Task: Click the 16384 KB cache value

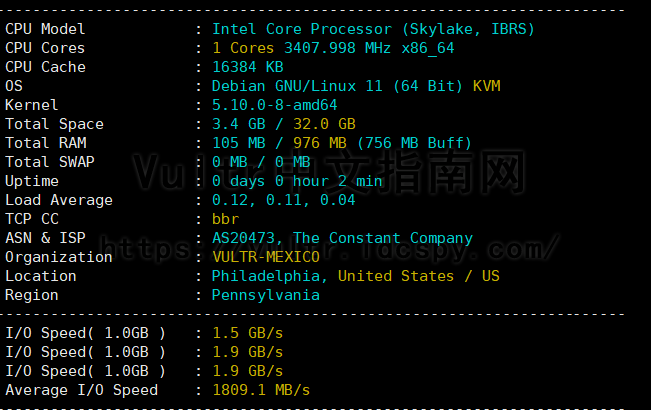Action: 247,67
